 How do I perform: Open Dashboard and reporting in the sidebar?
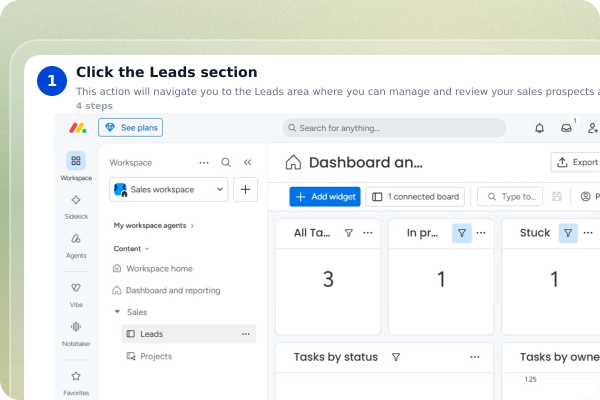tap(166, 291)
